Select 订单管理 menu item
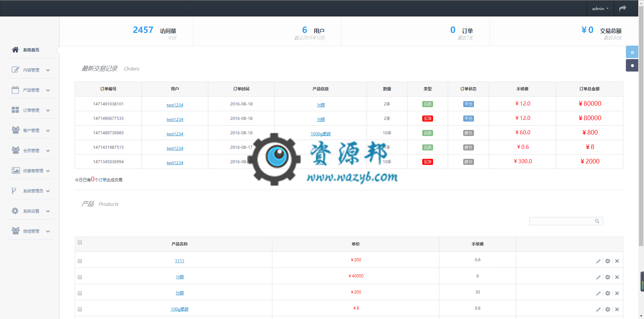Screen dimensions: 644x319 tap(31, 110)
